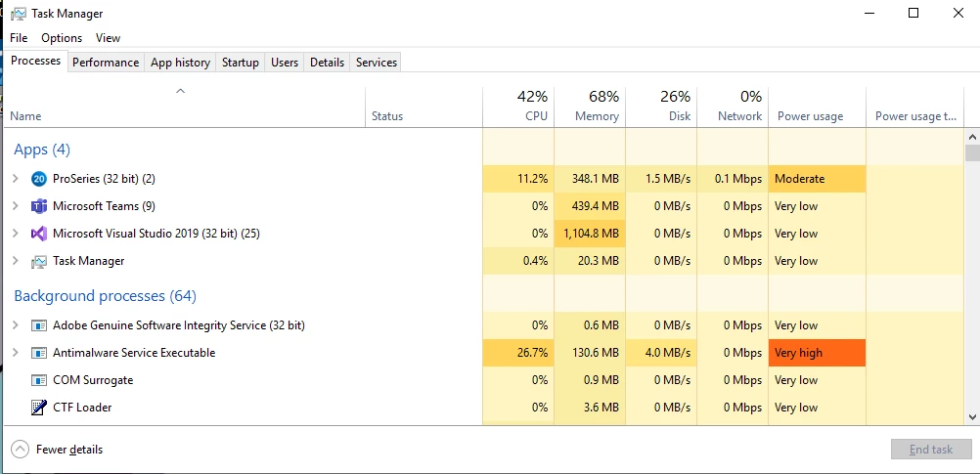
Task: Select the Antimalware Service Executable icon
Action: (x=39, y=353)
